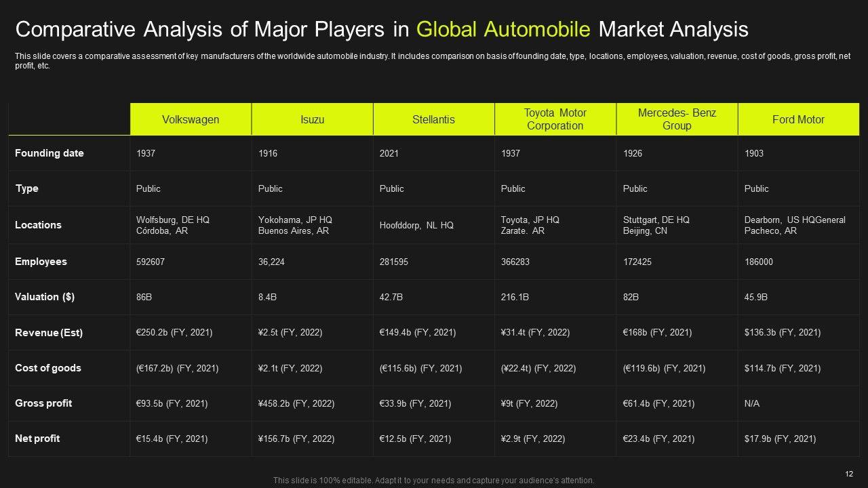Click Toyota's 216.1B valuation cell
This screenshot has width=868, height=488.
point(515,297)
